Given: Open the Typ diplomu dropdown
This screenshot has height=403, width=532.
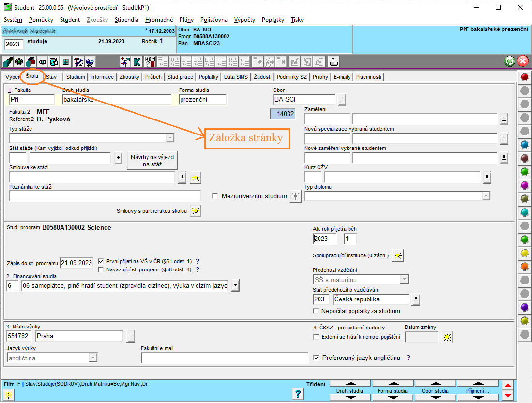Looking at the screenshot, I should 486,196.
